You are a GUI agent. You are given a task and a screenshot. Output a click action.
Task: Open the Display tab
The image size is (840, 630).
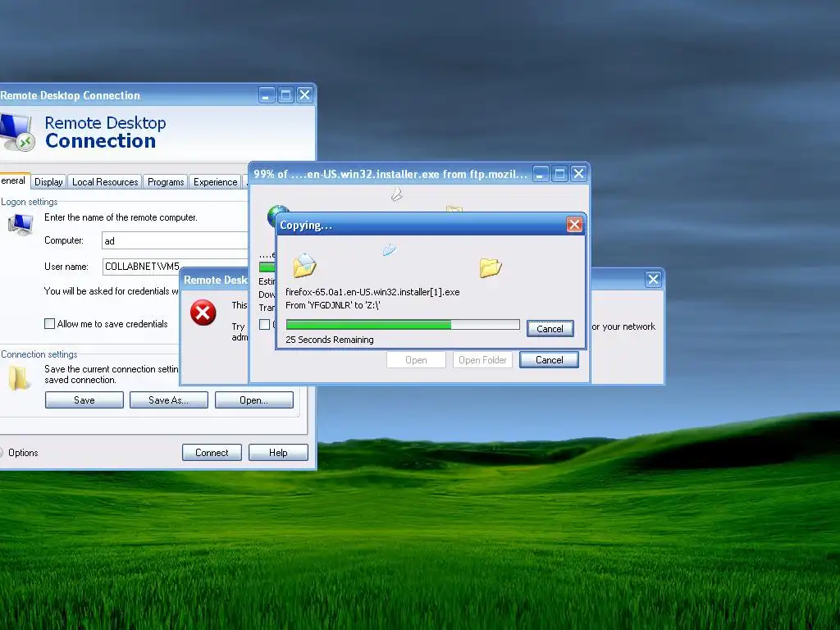point(48,182)
